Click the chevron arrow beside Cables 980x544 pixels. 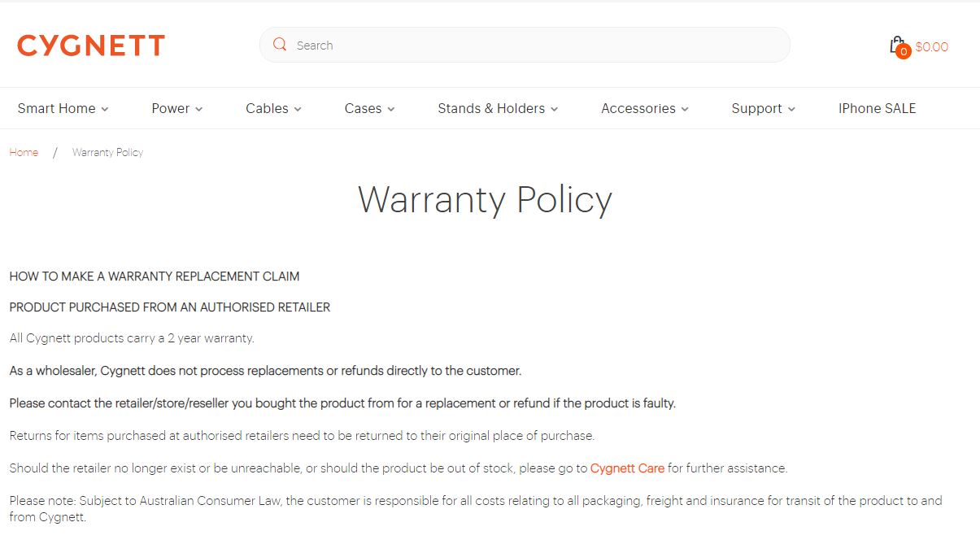click(298, 109)
